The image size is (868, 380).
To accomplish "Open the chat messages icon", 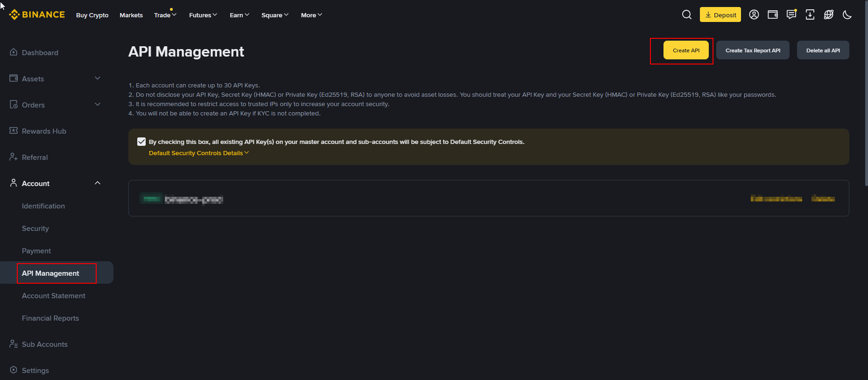I will coord(791,15).
